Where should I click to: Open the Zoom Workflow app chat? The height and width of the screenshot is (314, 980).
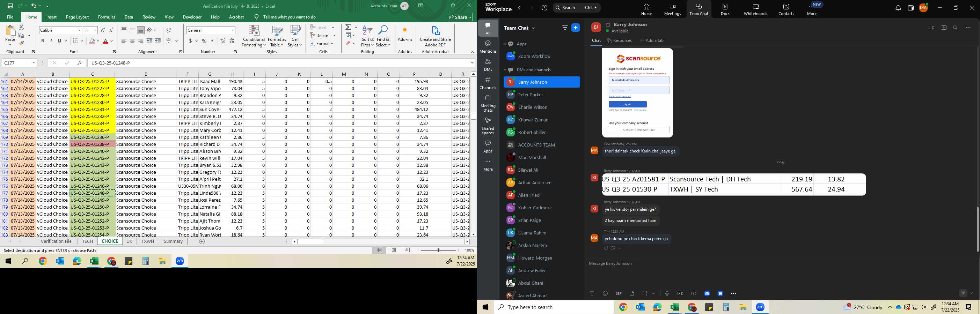pyautogui.click(x=542, y=56)
